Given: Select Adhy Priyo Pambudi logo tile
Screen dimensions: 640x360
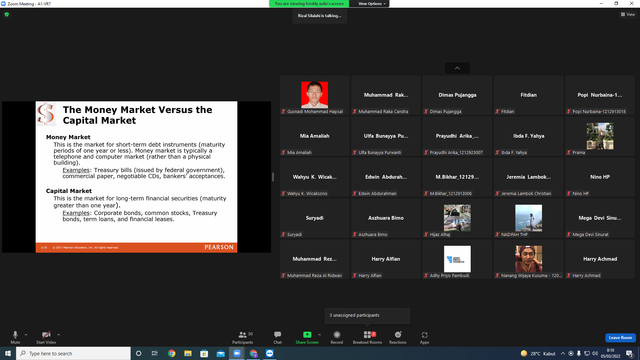Looking at the screenshot, I should (457, 259).
